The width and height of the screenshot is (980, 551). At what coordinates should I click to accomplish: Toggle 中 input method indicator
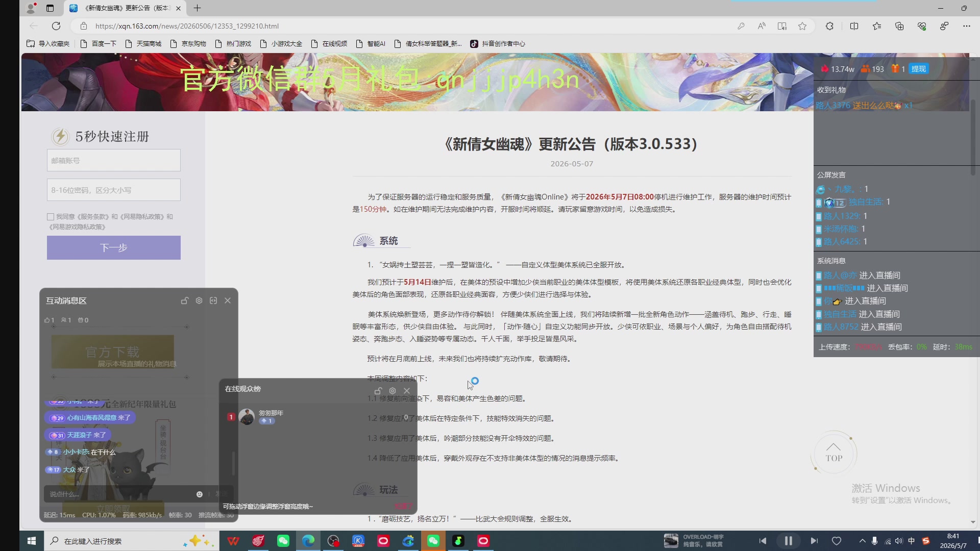[x=912, y=541]
